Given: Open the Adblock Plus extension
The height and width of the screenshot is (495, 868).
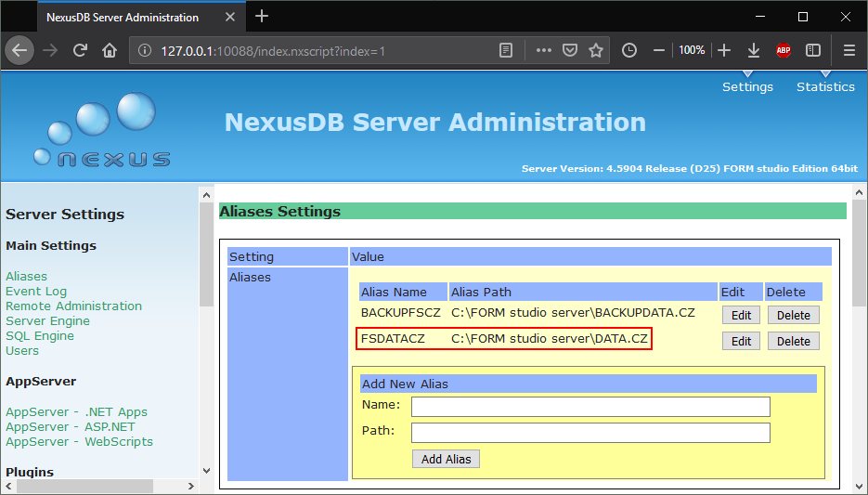Looking at the screenshot, I should tap(784, 50).
